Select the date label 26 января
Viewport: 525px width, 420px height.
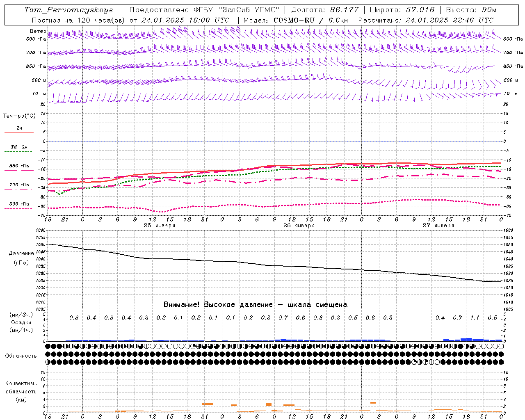tap(299, 226)
